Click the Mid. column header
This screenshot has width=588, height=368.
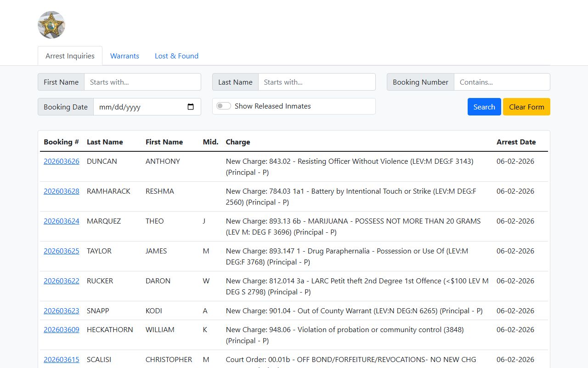click(210, 142)
